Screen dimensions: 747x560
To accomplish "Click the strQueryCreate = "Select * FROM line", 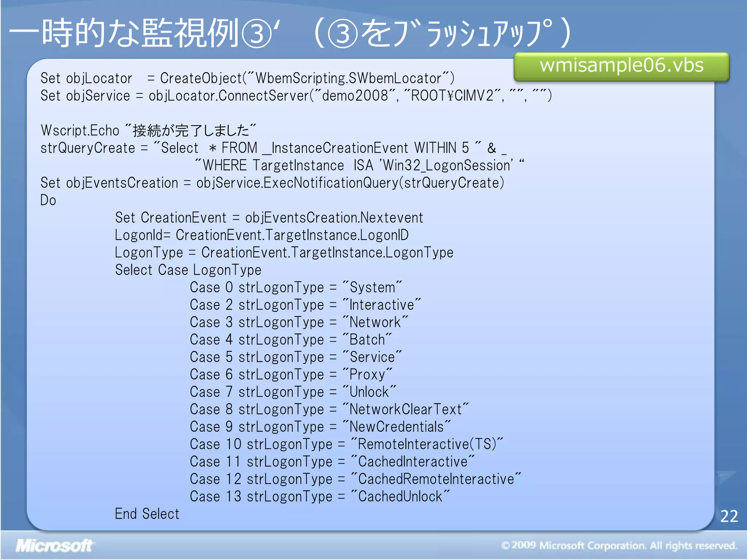I will click(274, 148).
